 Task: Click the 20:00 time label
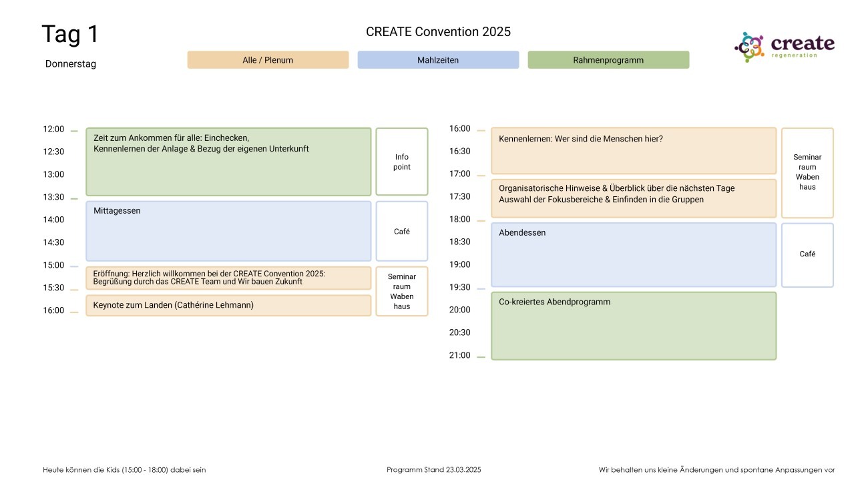pyautogui.click(x=459, y=310)
